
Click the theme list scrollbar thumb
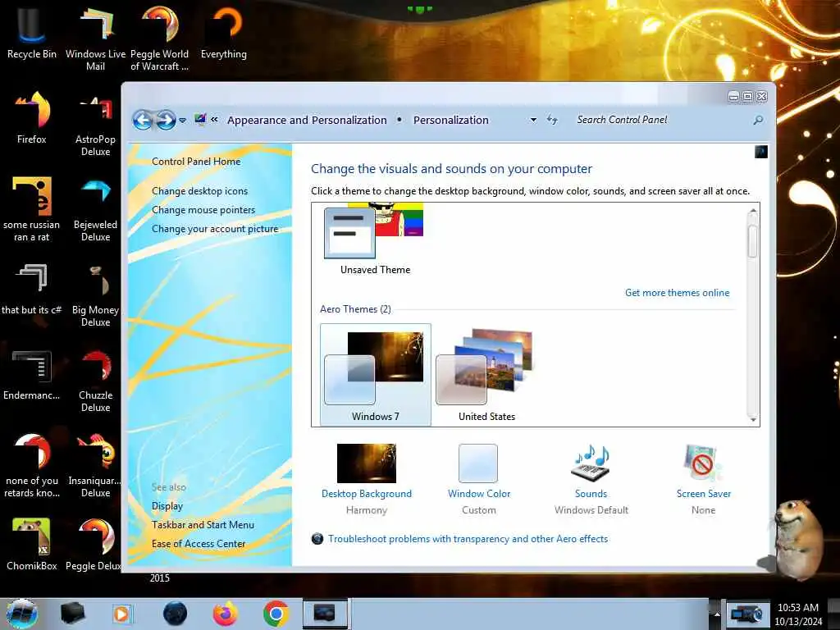[753, 241]
